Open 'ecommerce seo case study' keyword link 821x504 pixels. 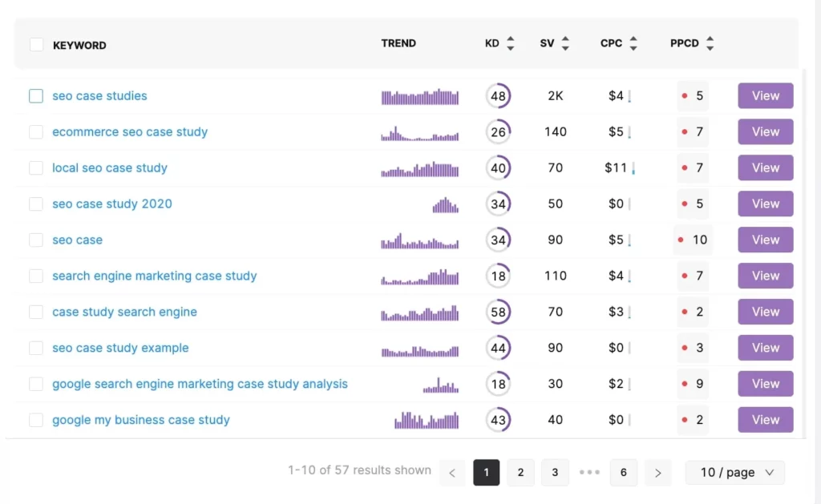pos(130,132)
